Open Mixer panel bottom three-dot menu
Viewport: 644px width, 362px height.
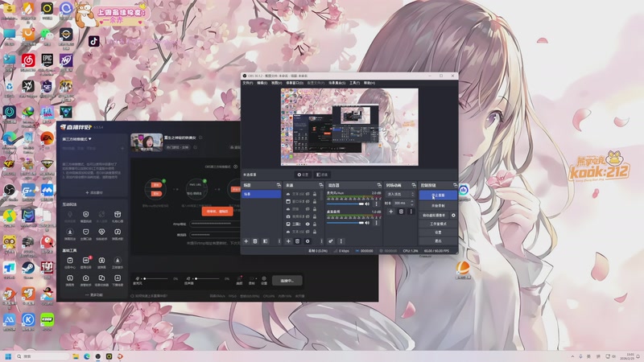[x=341, y=241]
